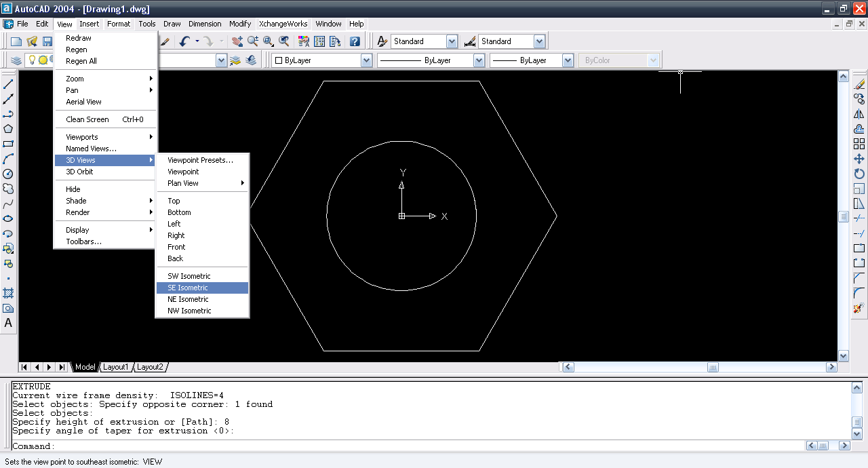Choose SW Isometric view
Screen dimensions: 868x468
coord(203,276)
